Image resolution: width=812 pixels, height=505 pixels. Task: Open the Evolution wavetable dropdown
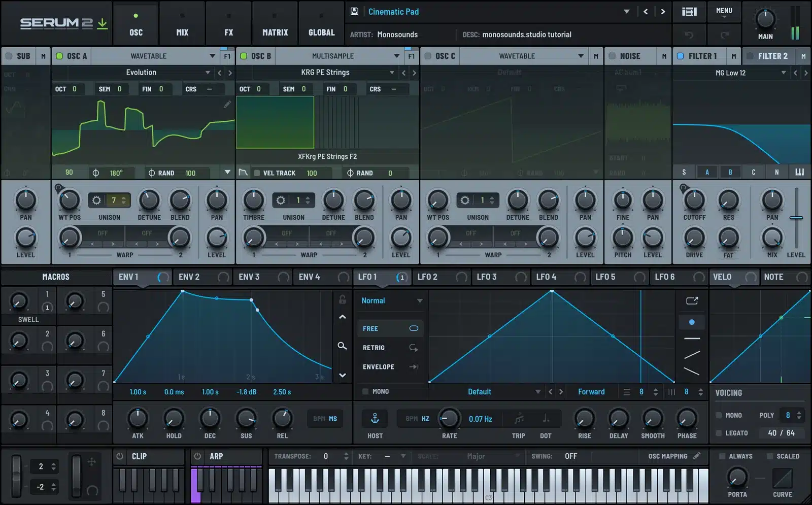[x=208, y=73]
